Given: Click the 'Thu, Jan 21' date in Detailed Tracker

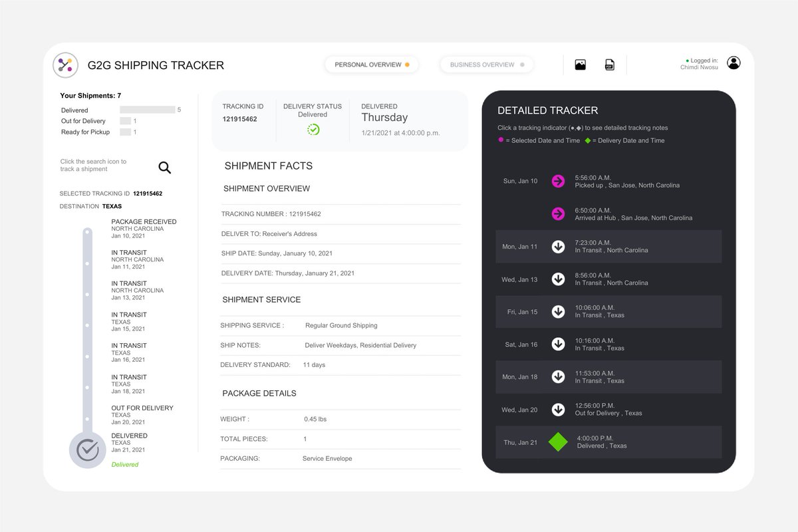Looking at the screenshot, I should (x=520, y=442).
